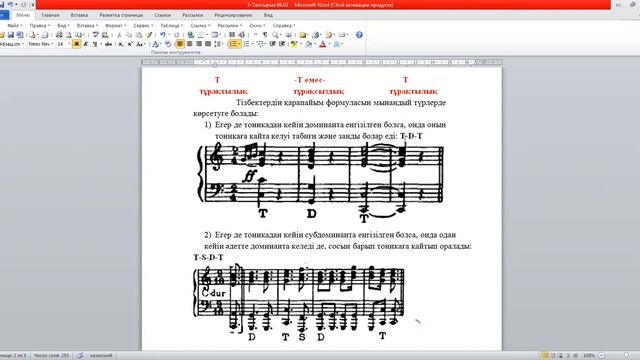Toggle Underline formatting button

point(95,44)
